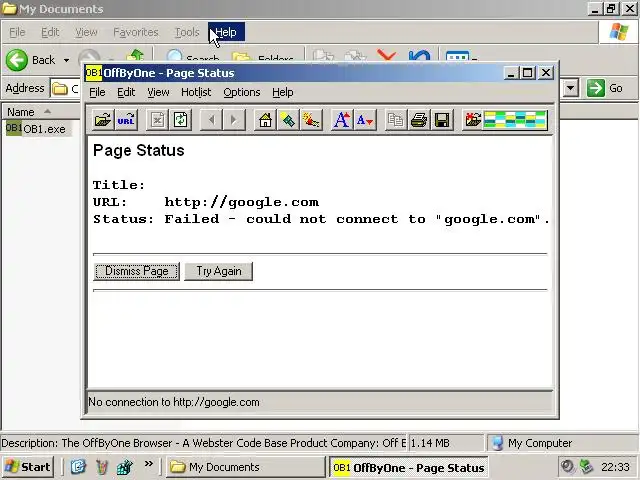This screenshot has height=480, width=640.
Task: Select OB1.exe file in My Documents
Action: pos(36,129)
